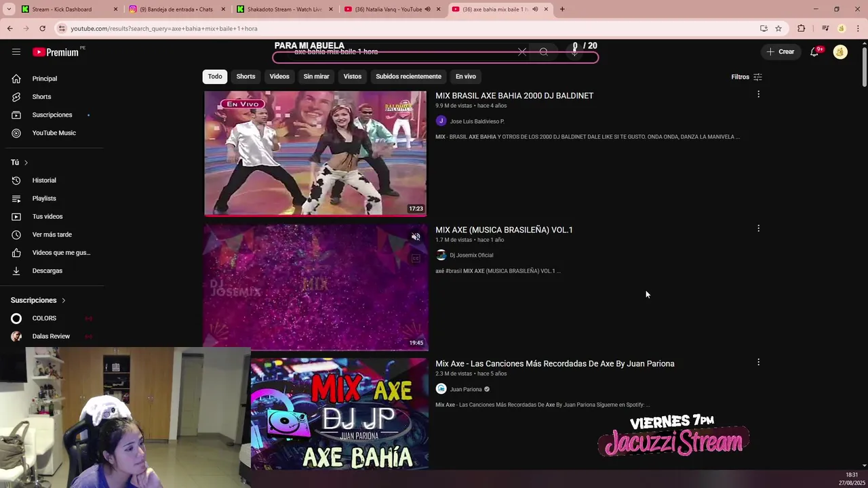Screen dimensions: 868x488
Task: Open three-dot menu for MIX AXE VOL.1
Action: point(758,228)
